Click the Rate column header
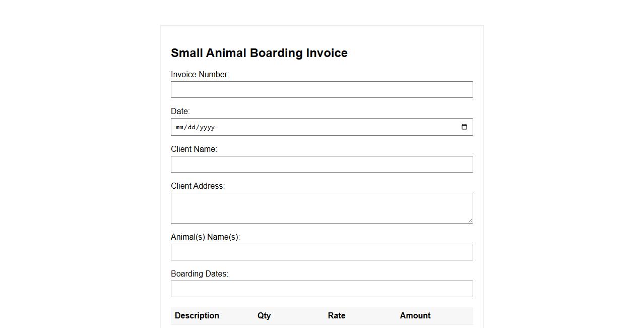The height and width of the screenshot is (328, 644). pyautogui.click(x=336, y=316)
